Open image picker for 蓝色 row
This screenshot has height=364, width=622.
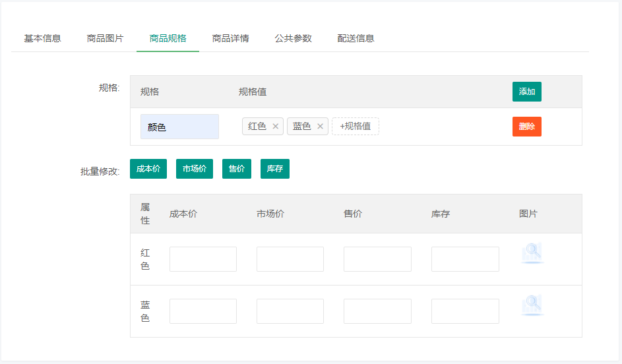point(532,305)
